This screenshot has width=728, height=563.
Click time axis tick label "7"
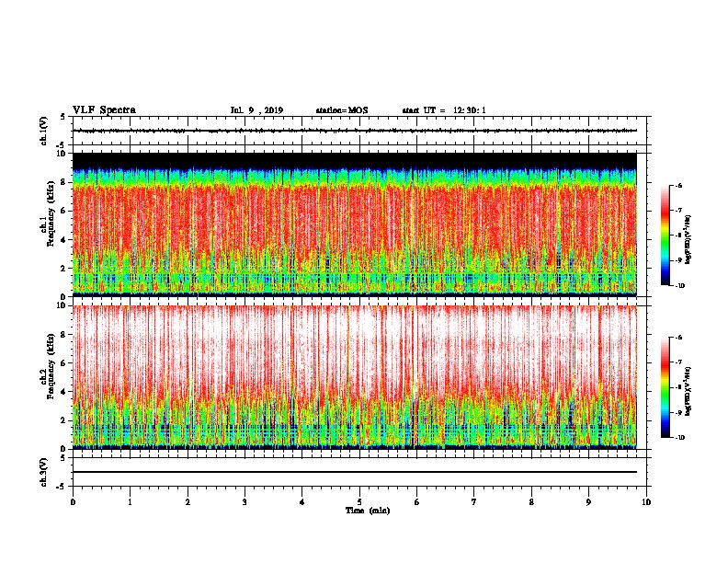pyautogui.click(x=474, y=502)
